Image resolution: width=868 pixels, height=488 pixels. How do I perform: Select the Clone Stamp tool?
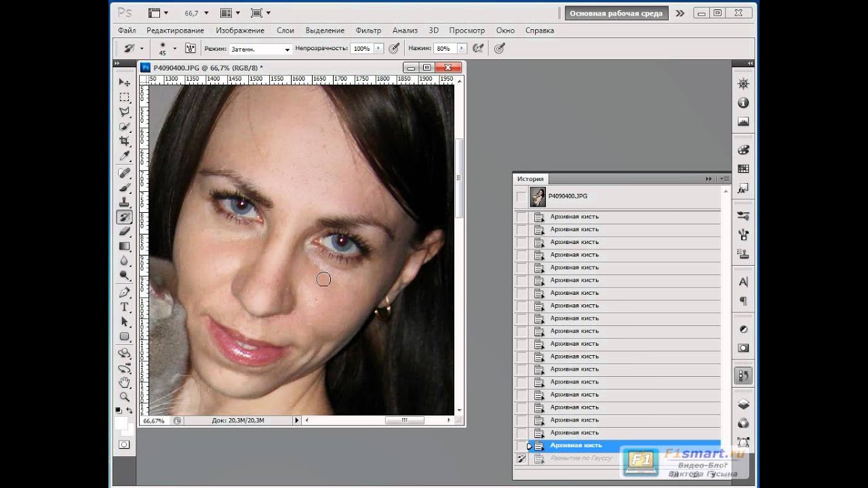125,202
